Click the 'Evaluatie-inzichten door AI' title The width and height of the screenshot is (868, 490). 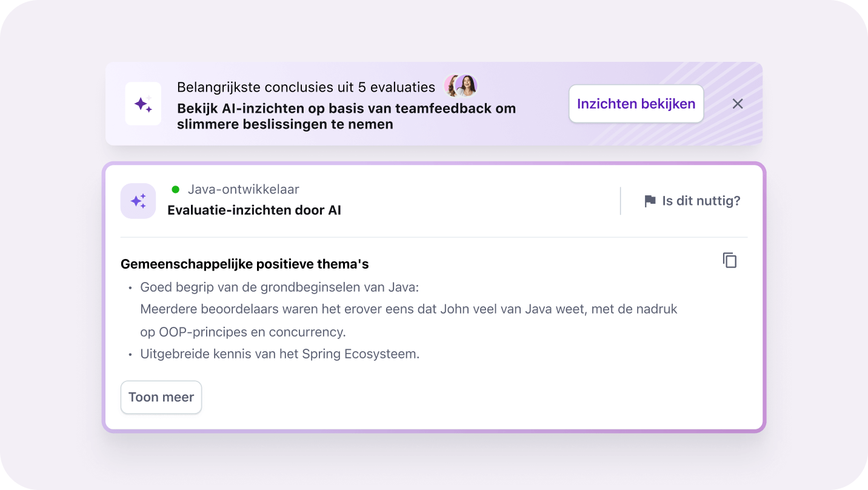pos(255,210)
